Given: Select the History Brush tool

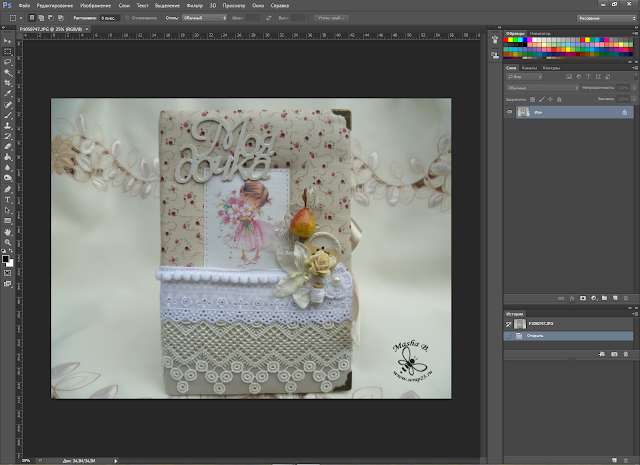Looking at the screenshot, I should coord(8,136).
